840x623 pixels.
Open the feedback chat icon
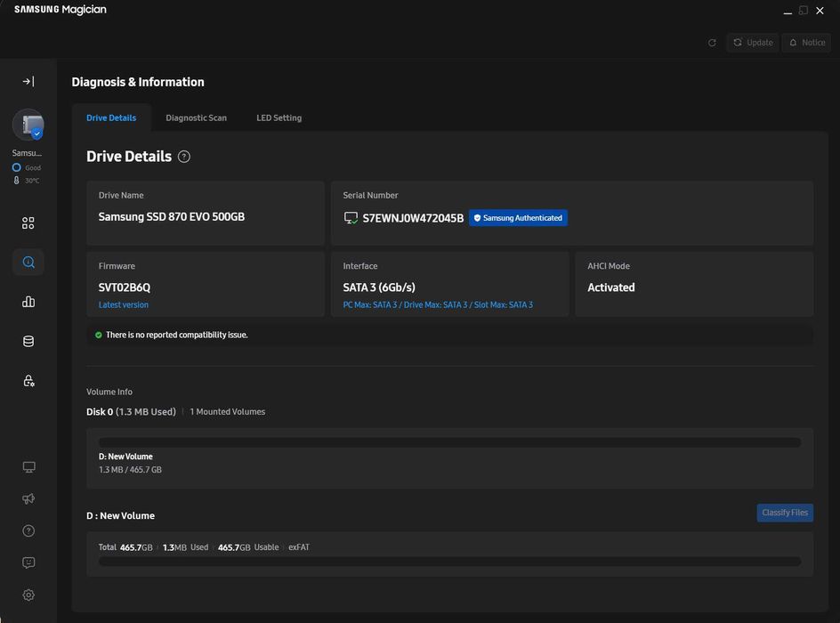(28, 562)
